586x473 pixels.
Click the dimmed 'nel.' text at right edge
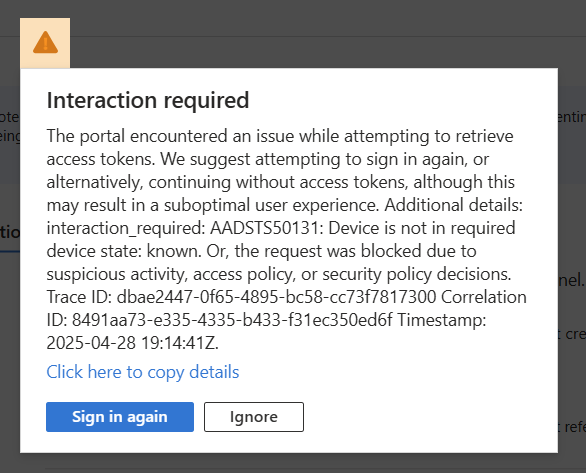[x=571, y=280]
